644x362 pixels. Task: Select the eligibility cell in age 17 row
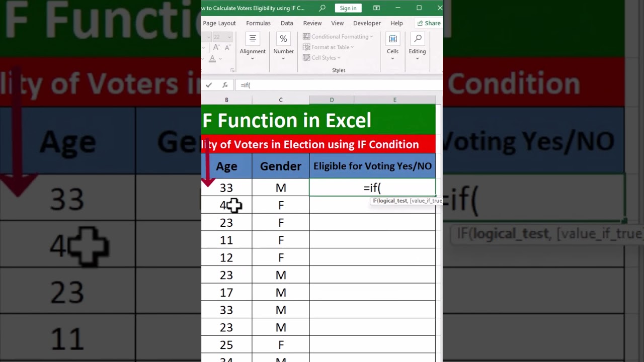(x=372, y=292)
